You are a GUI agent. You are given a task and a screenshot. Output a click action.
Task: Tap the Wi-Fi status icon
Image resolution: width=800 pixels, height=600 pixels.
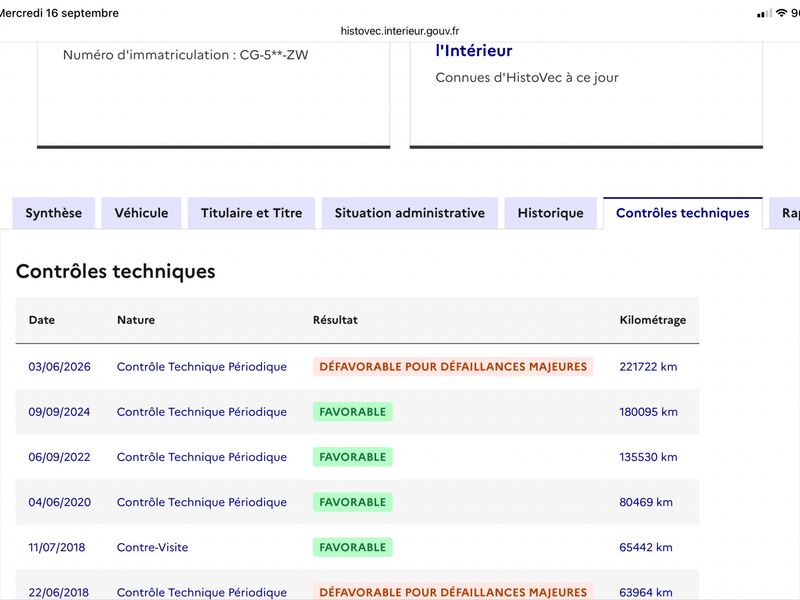click(781, 13)
